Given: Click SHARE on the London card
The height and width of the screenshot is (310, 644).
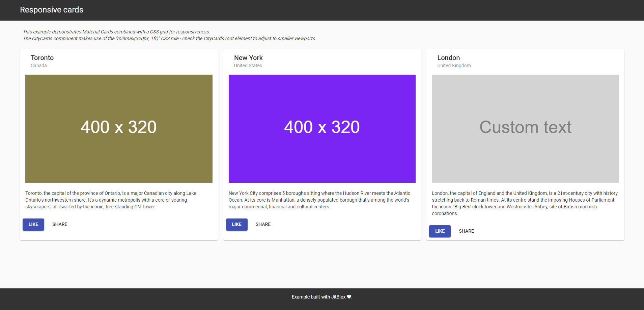Looking at the screenshot, I should pos(466,231).
